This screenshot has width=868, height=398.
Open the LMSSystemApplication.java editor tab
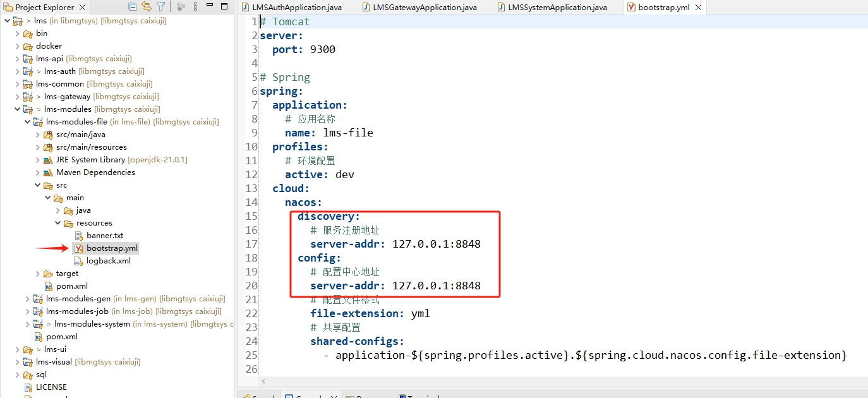[x=557, y=8]
